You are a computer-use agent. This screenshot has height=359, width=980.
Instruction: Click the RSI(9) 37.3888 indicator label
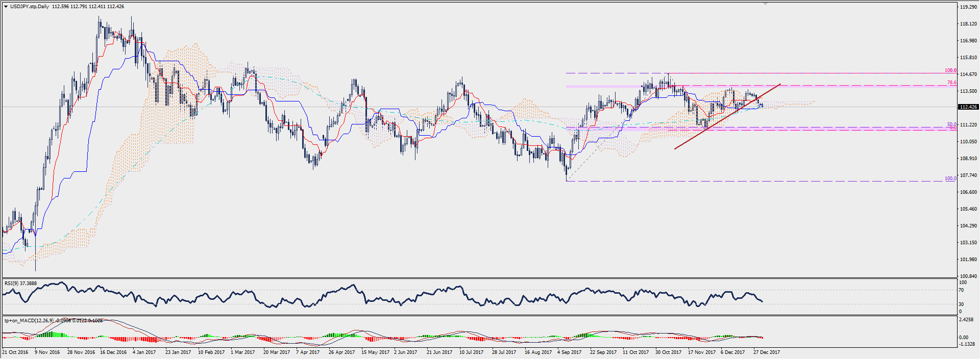[20, 283]
